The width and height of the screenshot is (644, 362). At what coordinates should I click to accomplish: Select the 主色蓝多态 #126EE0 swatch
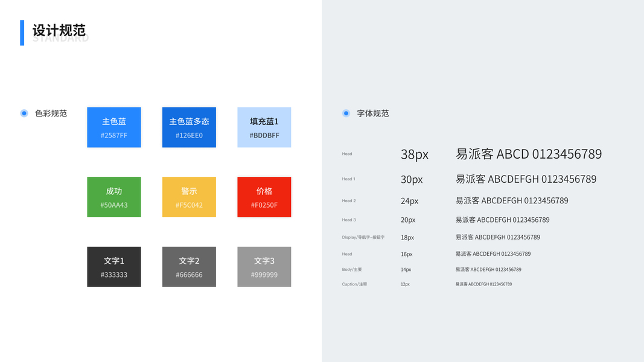point(189,127)
